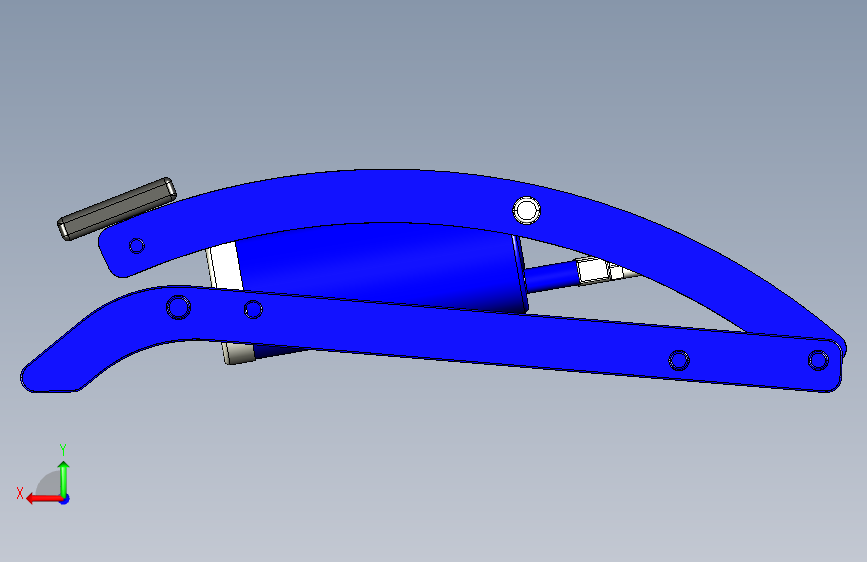Click the red X axis arrow of triad
Image resolution: width=867 pixels, height=562 pixels.
coord(44,499)
